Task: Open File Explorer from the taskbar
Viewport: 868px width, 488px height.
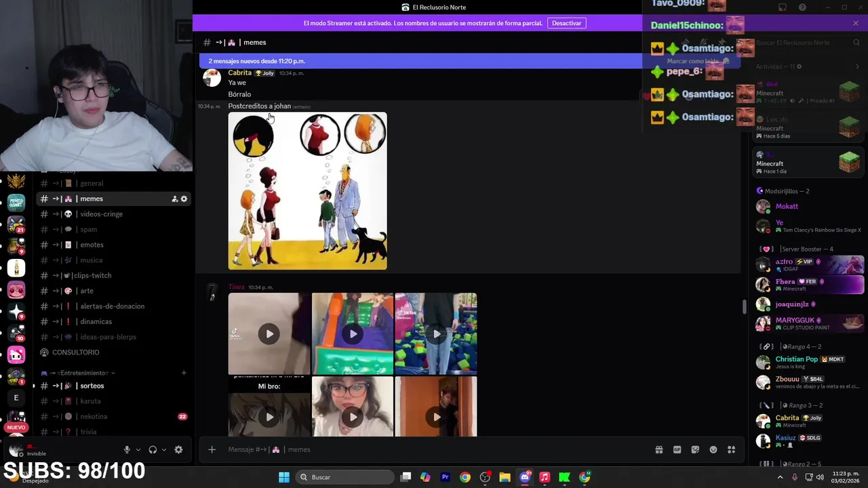Action: tap(505, 477)
